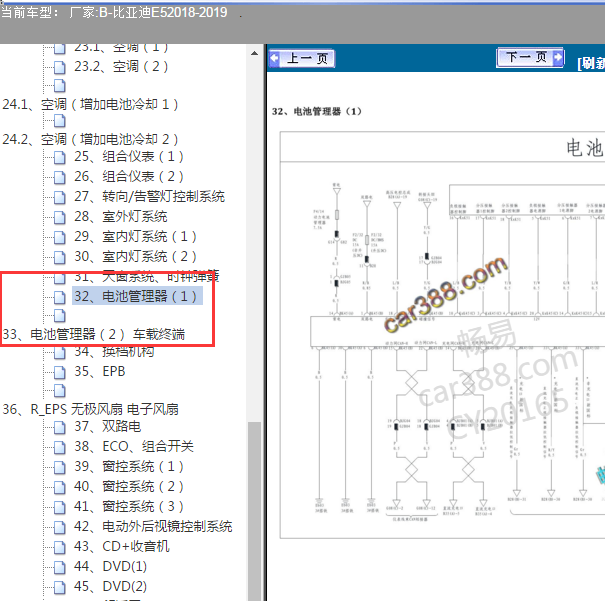Click page icon beside 32、电池管理器（1）
The height and width of the screenshot is (601, 605).
pos(59,297)
